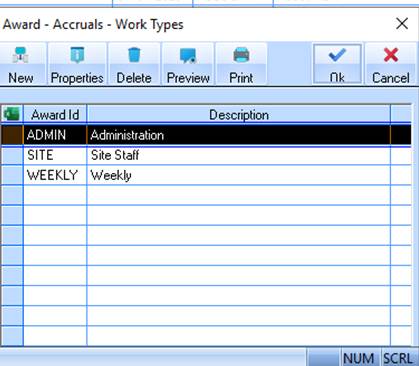Select the SITE award row
The image size is (419, 366).
coord(206,155)
